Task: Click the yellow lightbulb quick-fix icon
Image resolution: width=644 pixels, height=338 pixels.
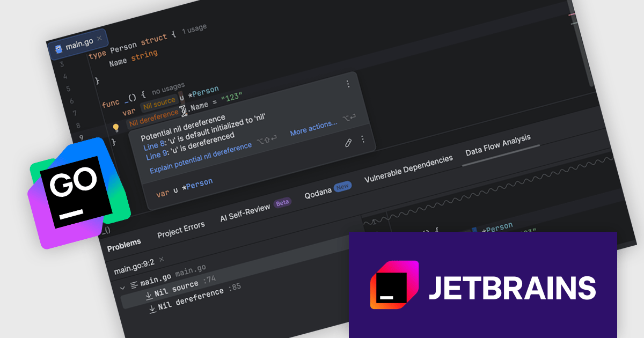Action: point(115,128)
